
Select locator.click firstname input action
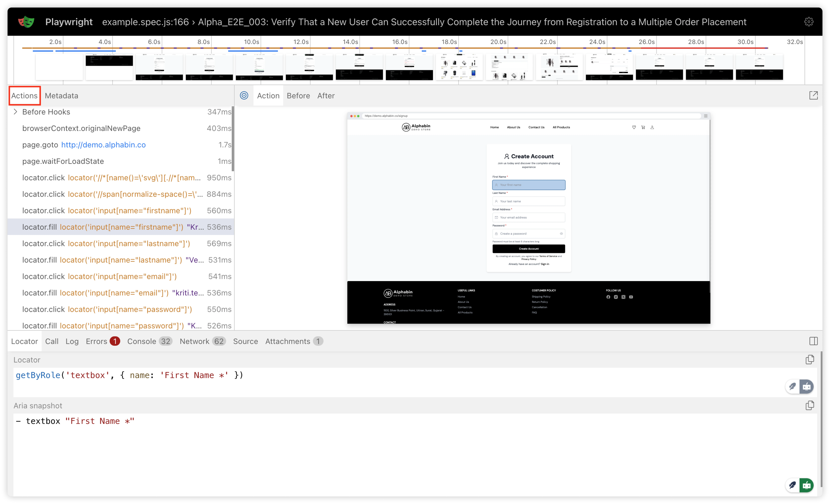(x=121, y=210)
